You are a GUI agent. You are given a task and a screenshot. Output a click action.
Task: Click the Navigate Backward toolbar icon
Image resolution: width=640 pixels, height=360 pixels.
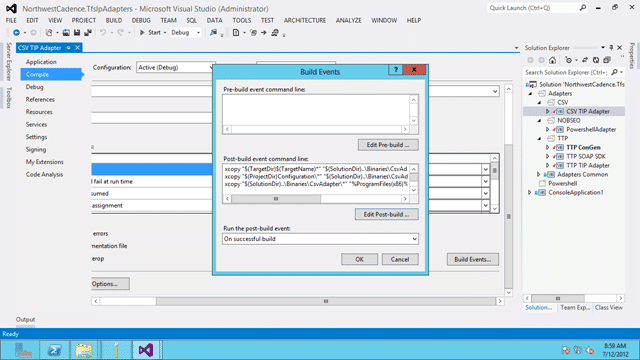(16, 33)
